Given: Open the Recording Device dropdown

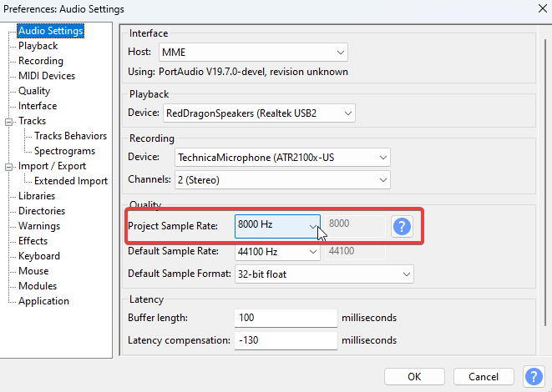Looking at the screenshot, I should pos(282,158).
